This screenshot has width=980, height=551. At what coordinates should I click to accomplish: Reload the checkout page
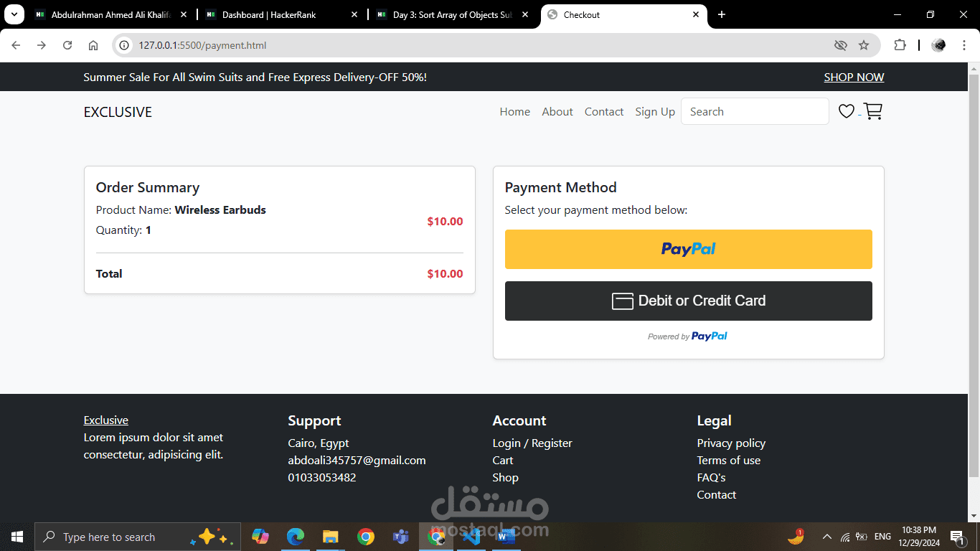click(x=67, y=45)
